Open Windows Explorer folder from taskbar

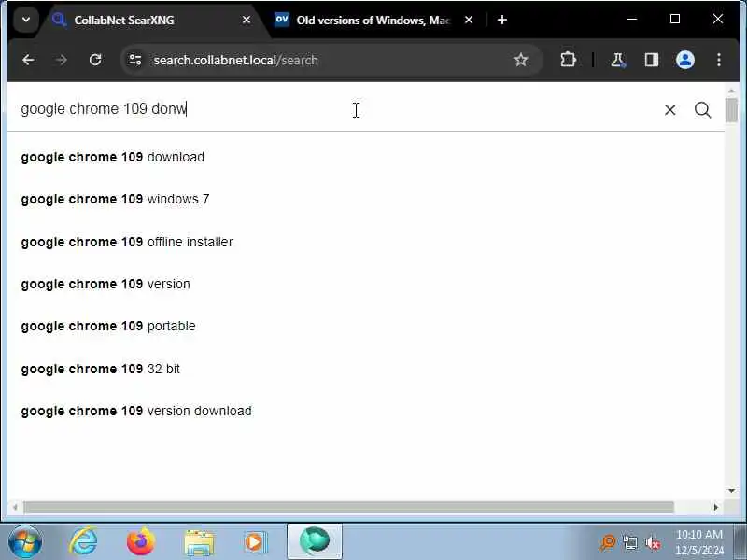pos(199,543)
